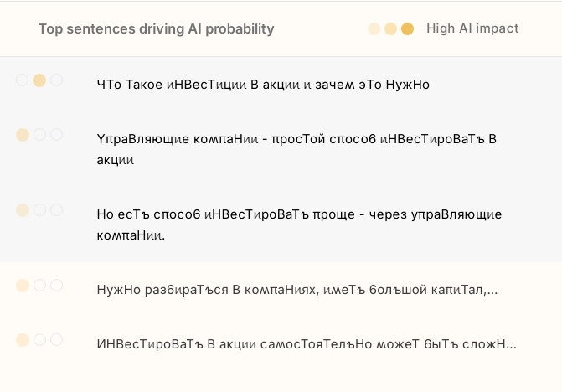
Task: Expand the truncated sentence "НужНо разбираТъся В компаНиях"
Action: tap(297, 290)
